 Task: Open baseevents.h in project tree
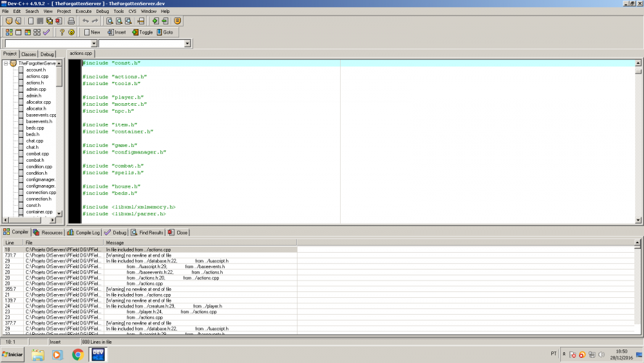pyautogui.click(x=39, y=121)
